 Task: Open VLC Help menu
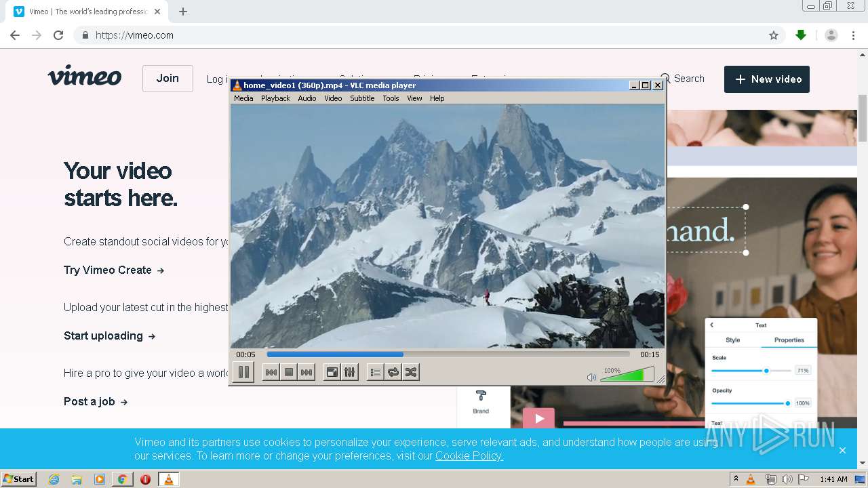pos(437,98)
